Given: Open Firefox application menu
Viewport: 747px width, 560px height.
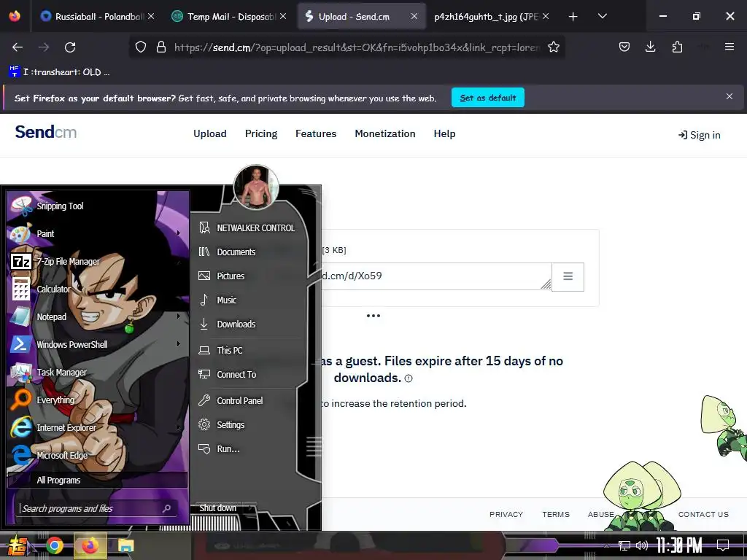Looking at the screenshot, I should 729,47.
